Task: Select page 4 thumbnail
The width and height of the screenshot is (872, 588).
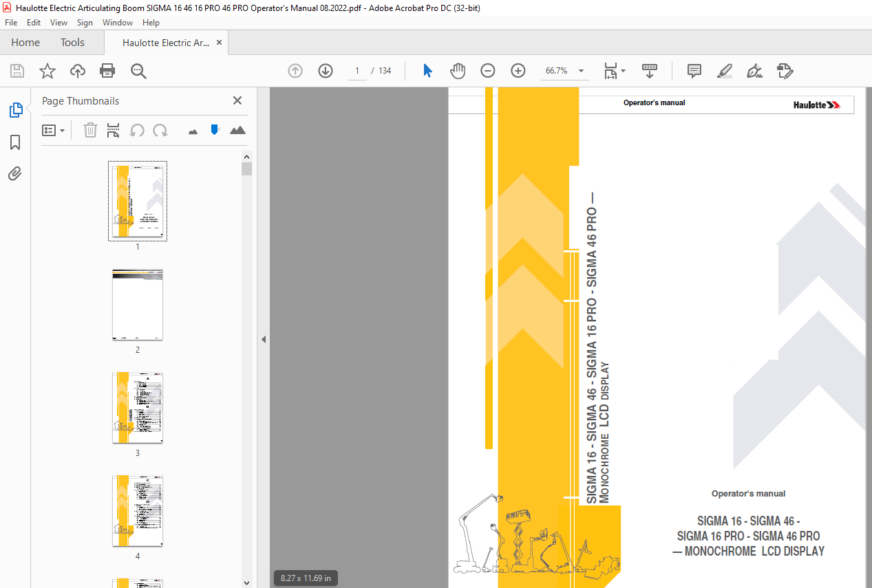Action: [138, 511]
